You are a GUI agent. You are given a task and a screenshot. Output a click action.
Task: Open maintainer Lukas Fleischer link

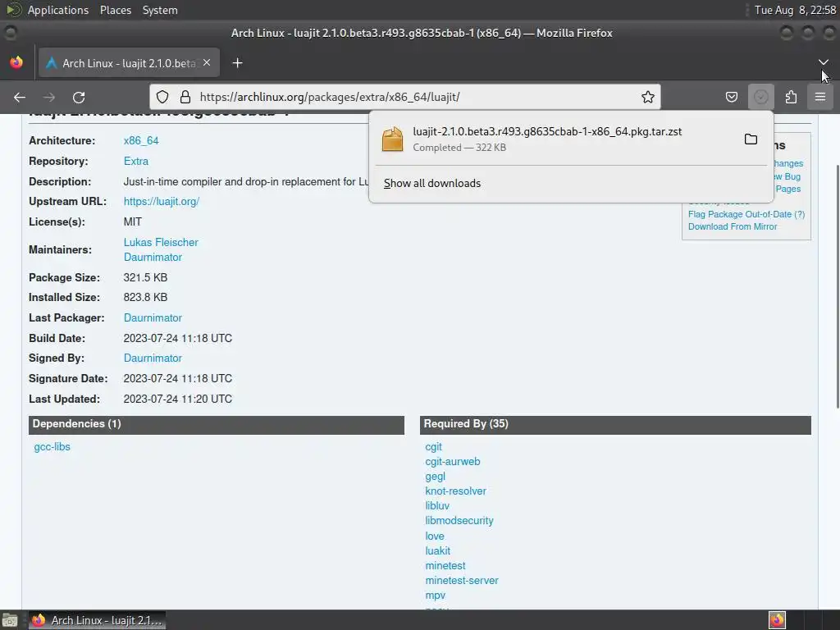[x=161, y=242]
